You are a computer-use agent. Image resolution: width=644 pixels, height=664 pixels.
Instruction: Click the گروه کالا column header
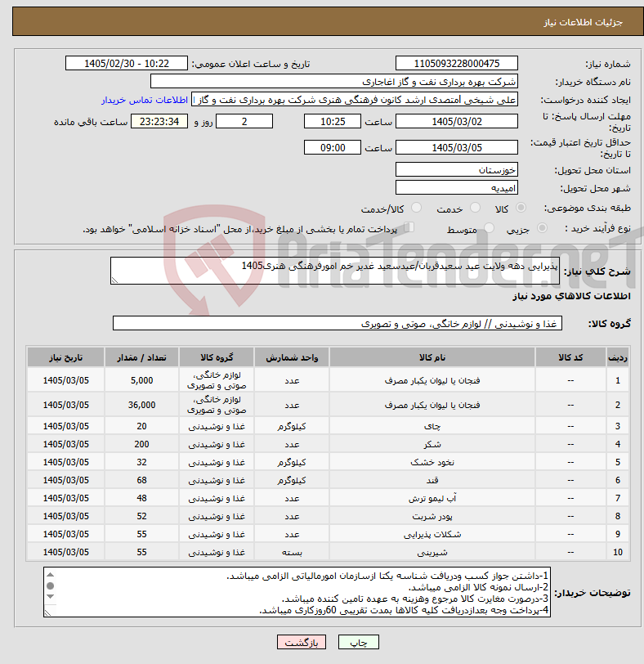point(217,357)
